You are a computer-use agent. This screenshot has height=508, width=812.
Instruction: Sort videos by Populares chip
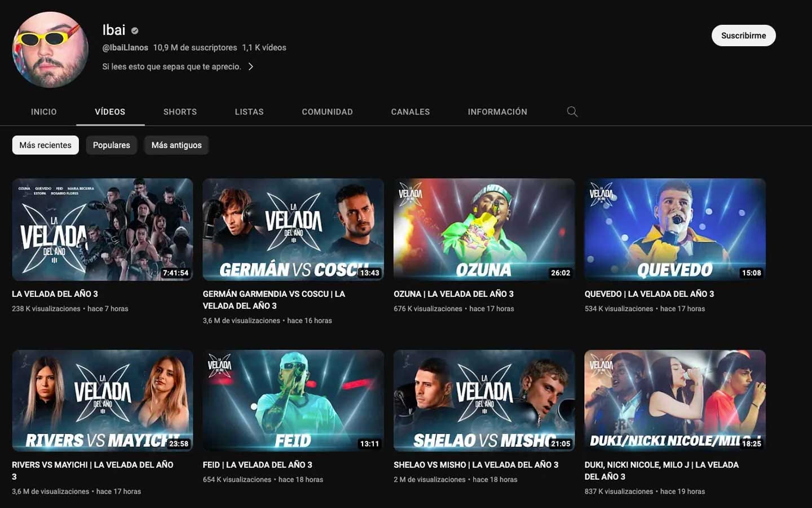pyautogui.click(x=111, y=145)
